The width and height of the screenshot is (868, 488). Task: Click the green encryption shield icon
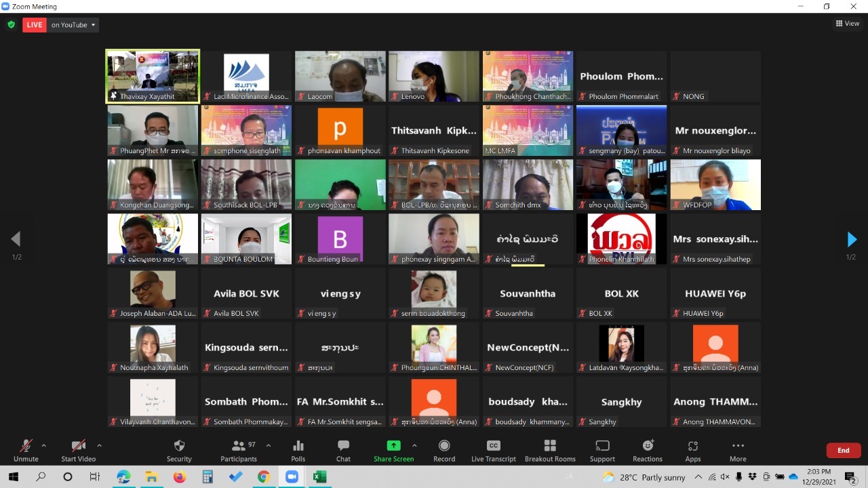[x=11, y=25]
